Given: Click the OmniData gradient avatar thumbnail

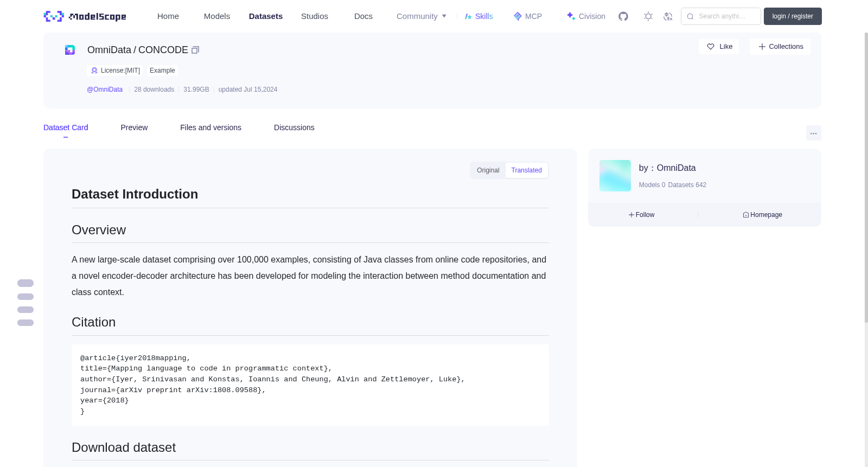Looking at the screenshot, I should click(x=615, y=176).
